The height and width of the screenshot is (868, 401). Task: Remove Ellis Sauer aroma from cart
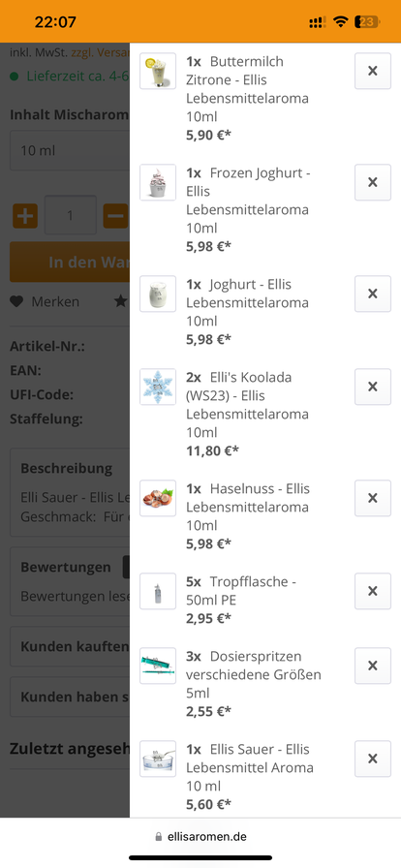pyautogui.click(x=372, y=759)
